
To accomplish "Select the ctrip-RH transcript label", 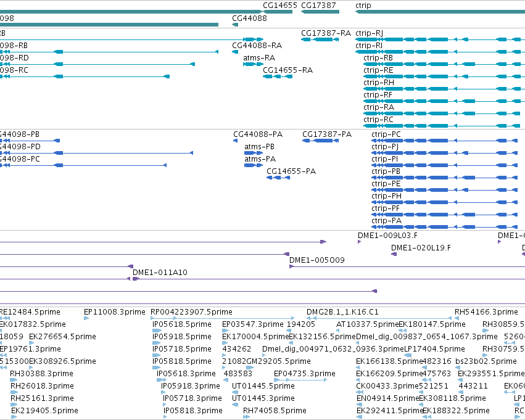I will tap(379, 83).
